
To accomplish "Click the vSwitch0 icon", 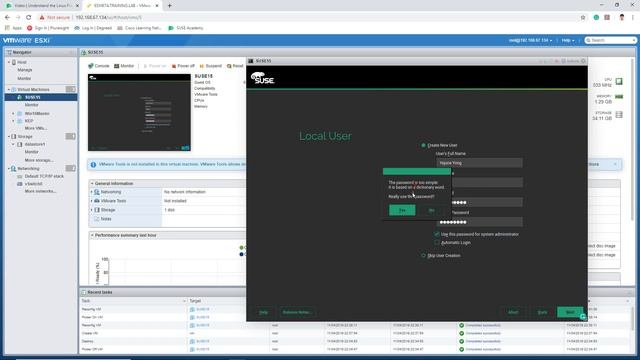I will [x=20, y=184].
